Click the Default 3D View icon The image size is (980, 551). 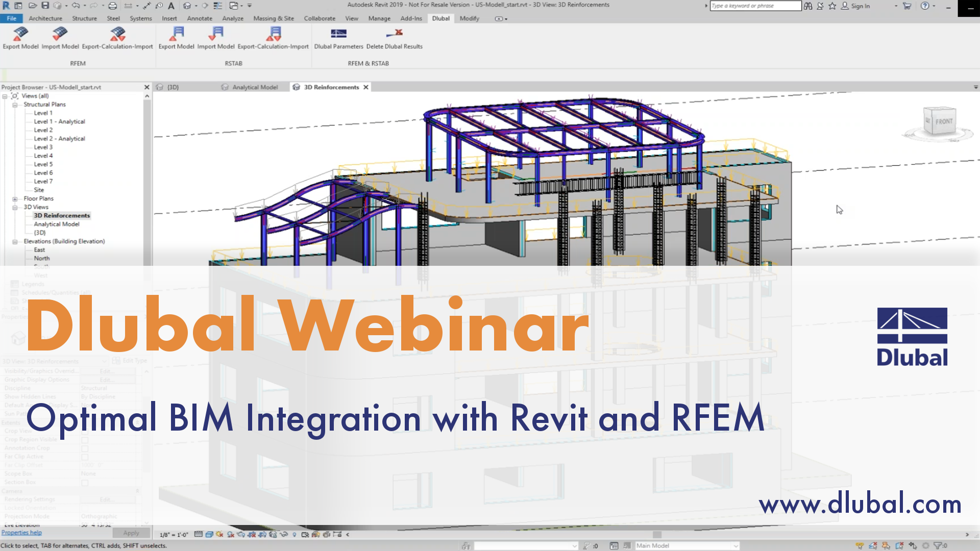click(187, 6)
